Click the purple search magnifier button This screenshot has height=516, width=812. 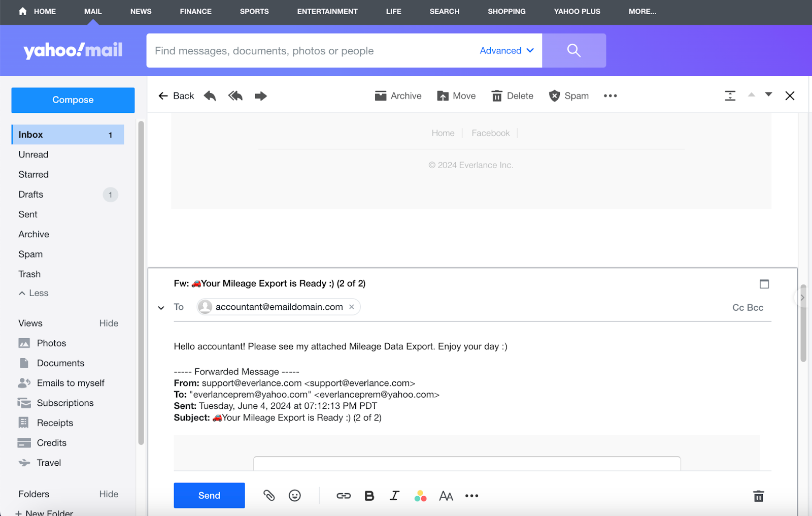(573, 50)
